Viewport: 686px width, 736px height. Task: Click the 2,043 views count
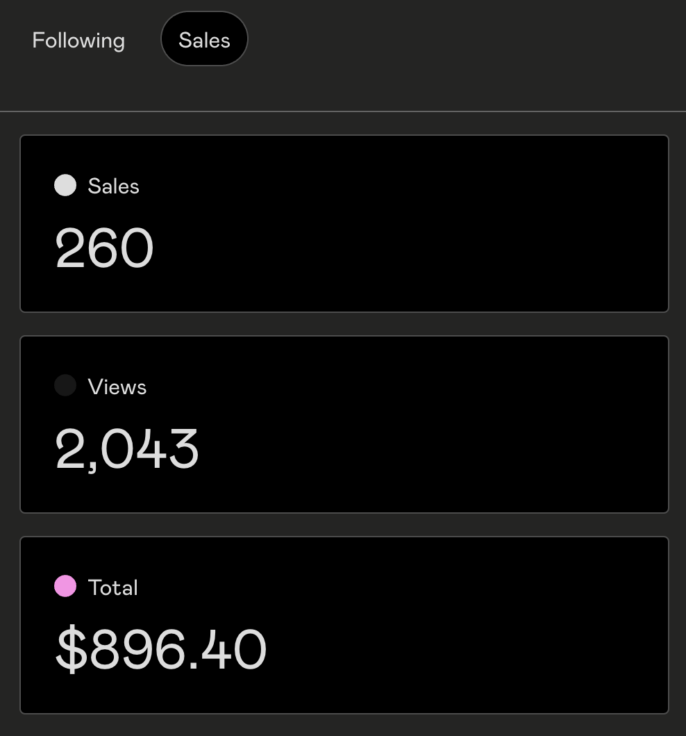(127, 449)
